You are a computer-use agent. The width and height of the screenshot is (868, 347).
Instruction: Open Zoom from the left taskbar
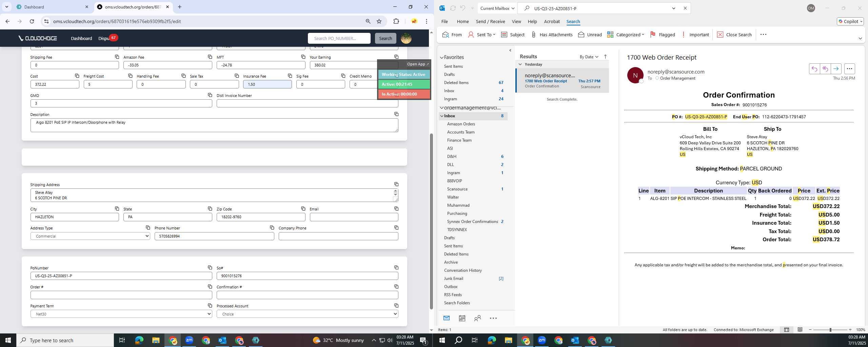(189, 340)
